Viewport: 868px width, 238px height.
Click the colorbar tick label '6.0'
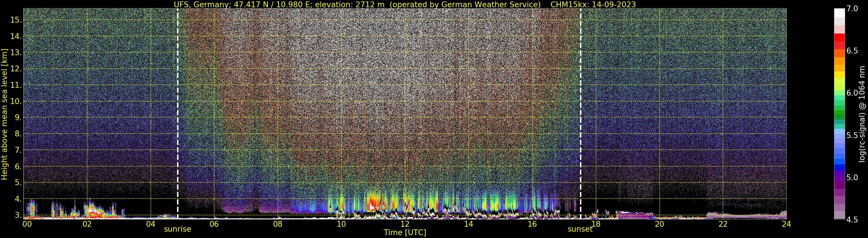[x=852, y=93]
